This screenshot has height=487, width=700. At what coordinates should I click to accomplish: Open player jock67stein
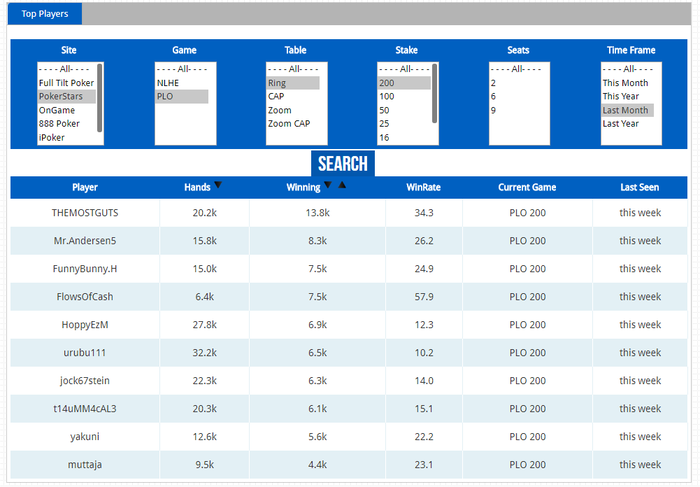(x=85, y=381)
